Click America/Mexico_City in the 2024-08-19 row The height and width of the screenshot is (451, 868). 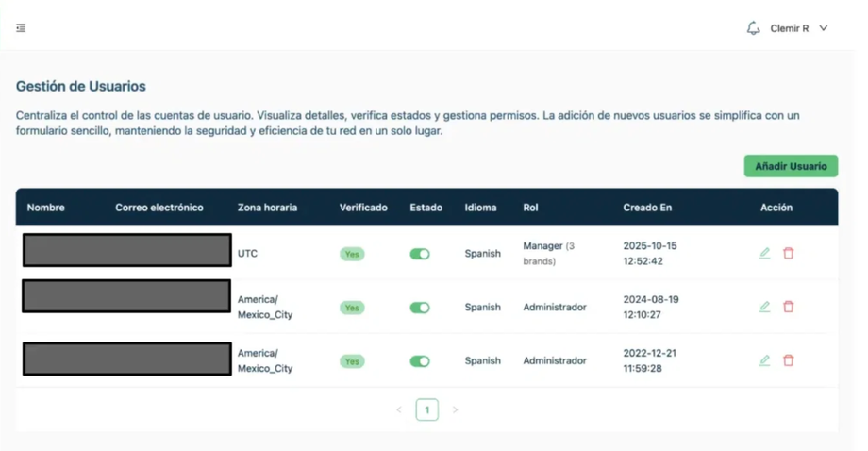pyautogui.click(x=265, y=308)
